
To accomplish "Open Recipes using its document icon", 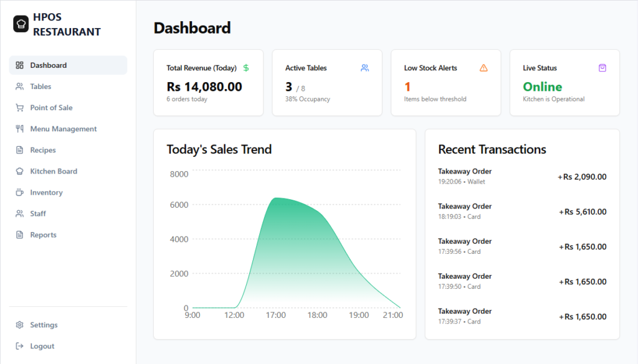I will (x=19, y=150).
